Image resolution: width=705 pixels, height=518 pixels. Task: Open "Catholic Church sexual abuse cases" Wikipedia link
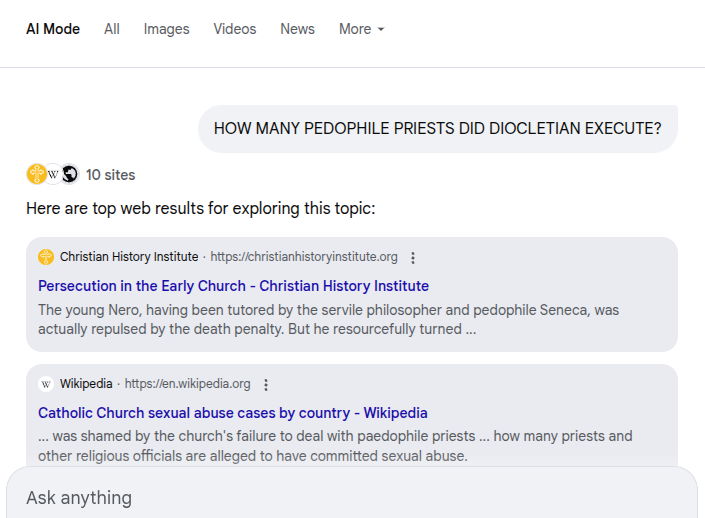point(232,413)
